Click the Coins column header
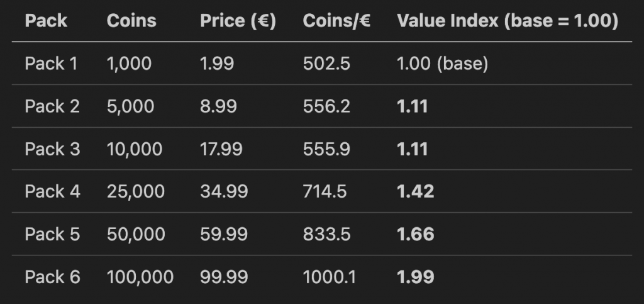The width and height of the screenshot is (644, 304). tap(131, 21)
